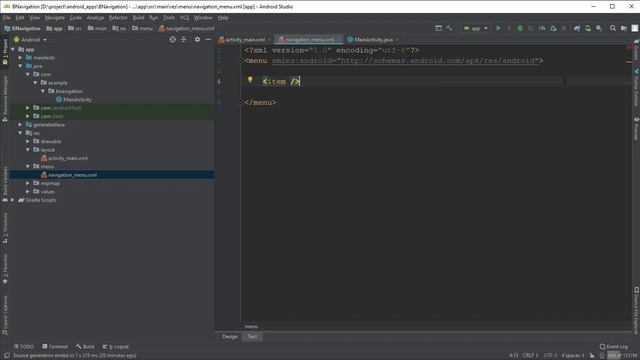Expand the generatedJava folder
The height and width of the screenshot is (360, 640).
[x=20, y=124]
